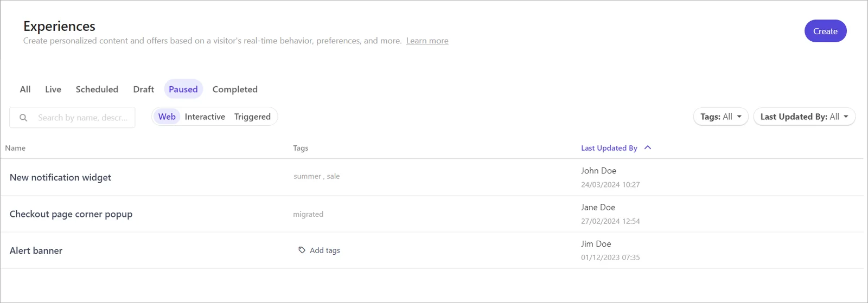This screenshot has width=868, height=303.
Task: Show the Completed experiences tab
Action: point(235,89)
